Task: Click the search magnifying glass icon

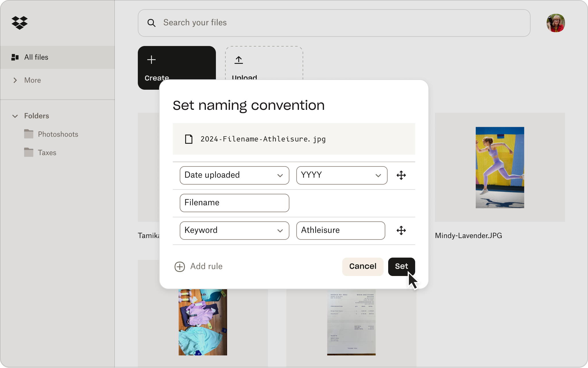Action: tap(152, 23)
